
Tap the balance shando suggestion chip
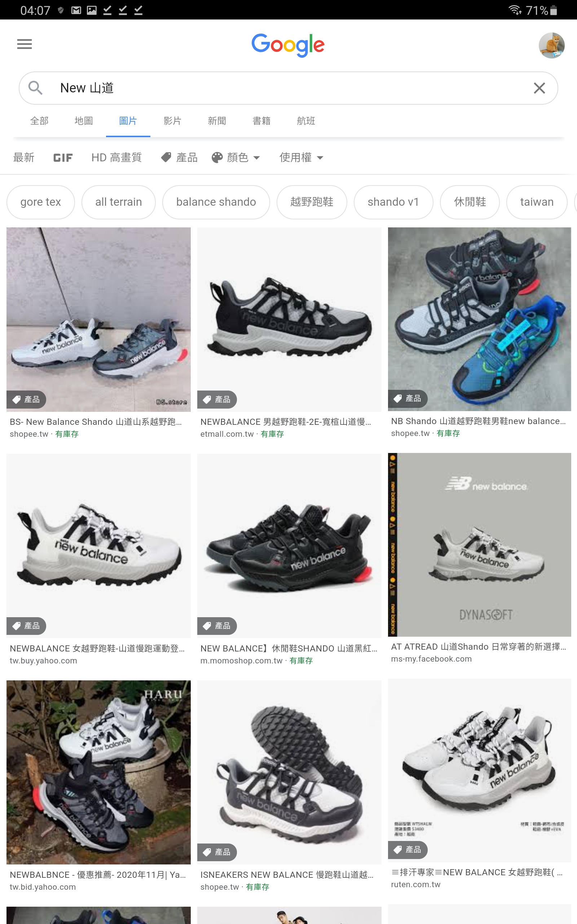(x=216, y=202)
